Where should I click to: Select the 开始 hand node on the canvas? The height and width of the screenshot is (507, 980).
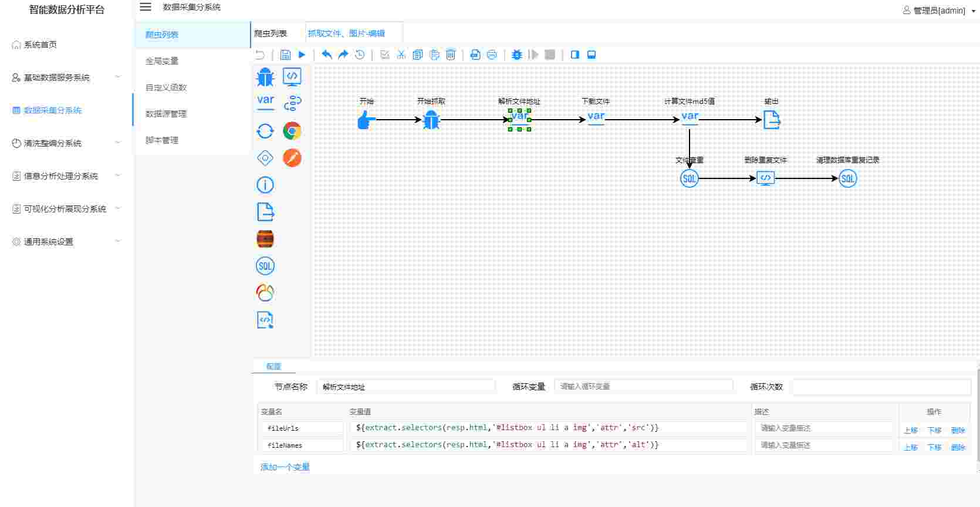point(366,120)
